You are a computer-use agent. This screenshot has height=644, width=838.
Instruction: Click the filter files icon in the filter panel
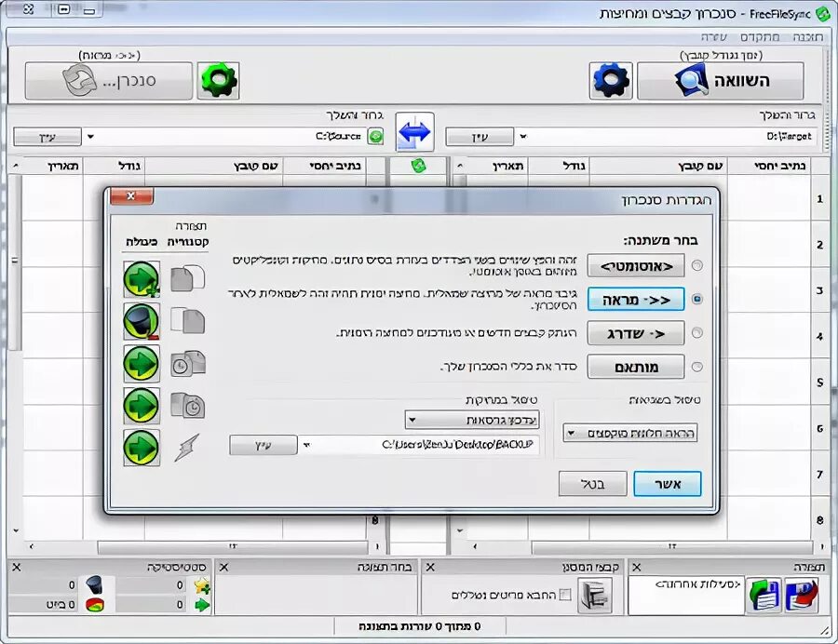[x=595, y=595]
